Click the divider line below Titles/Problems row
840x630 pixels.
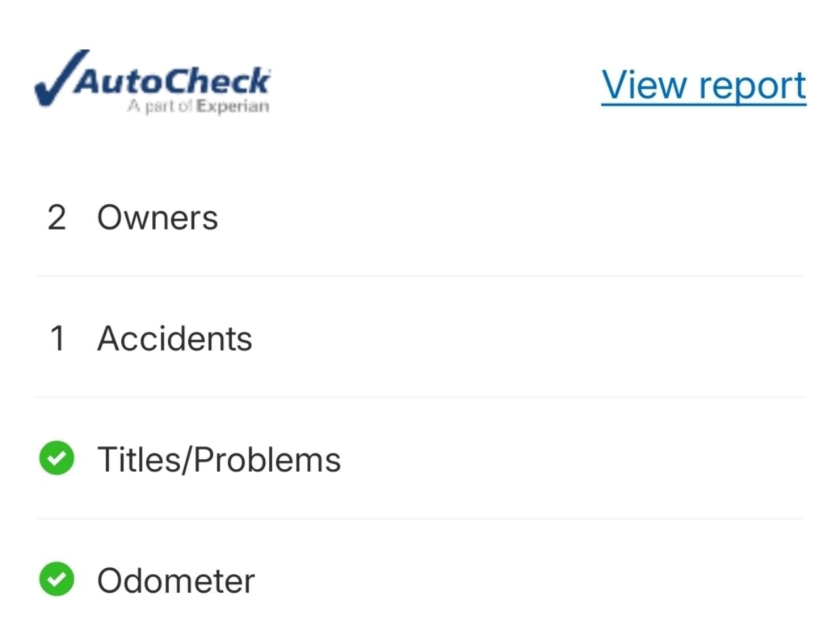pos(420,518)
